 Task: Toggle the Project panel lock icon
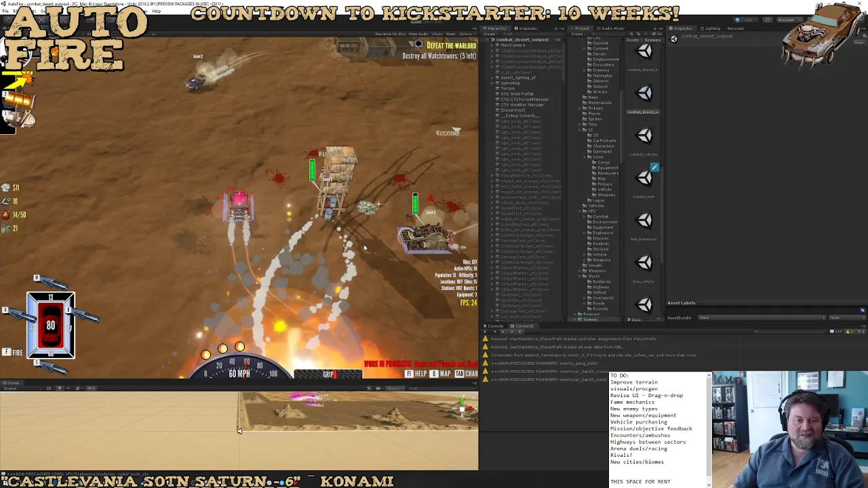655,28
